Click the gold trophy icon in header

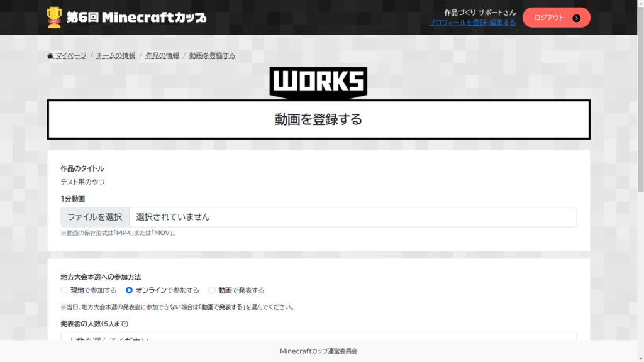(x=54, y=18)
